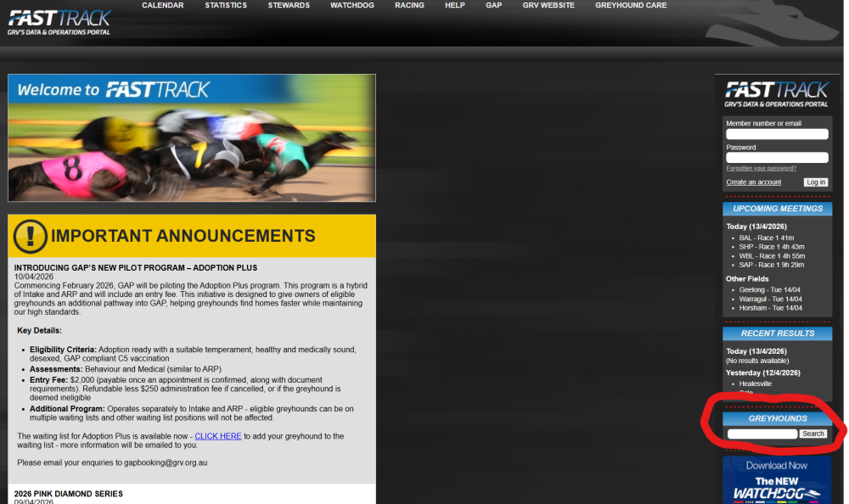Focus the Greyhounds search field
Image resolution: width=849 pixels, height=504 pixels.
point(762,434)
